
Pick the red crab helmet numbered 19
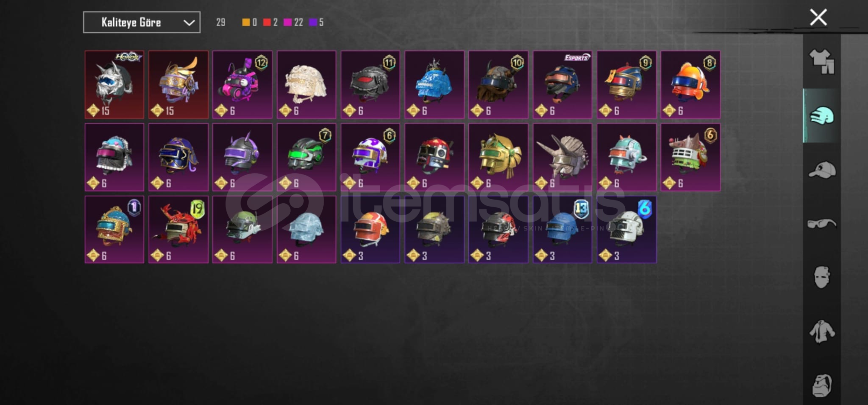pos(179,229)
